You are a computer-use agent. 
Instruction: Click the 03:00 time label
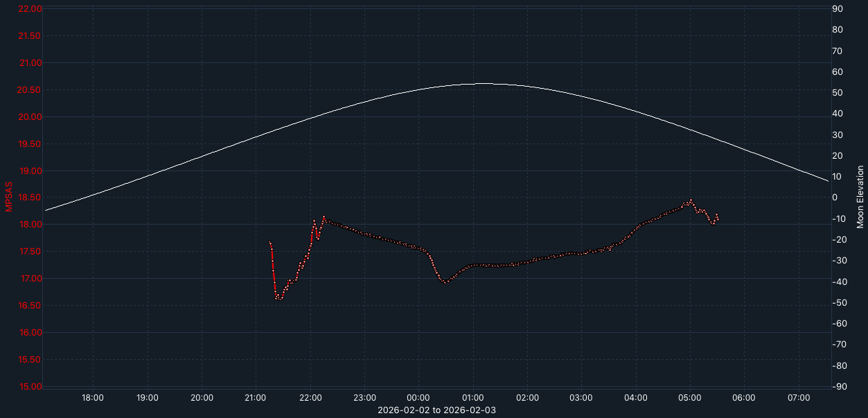coord(581,397)
